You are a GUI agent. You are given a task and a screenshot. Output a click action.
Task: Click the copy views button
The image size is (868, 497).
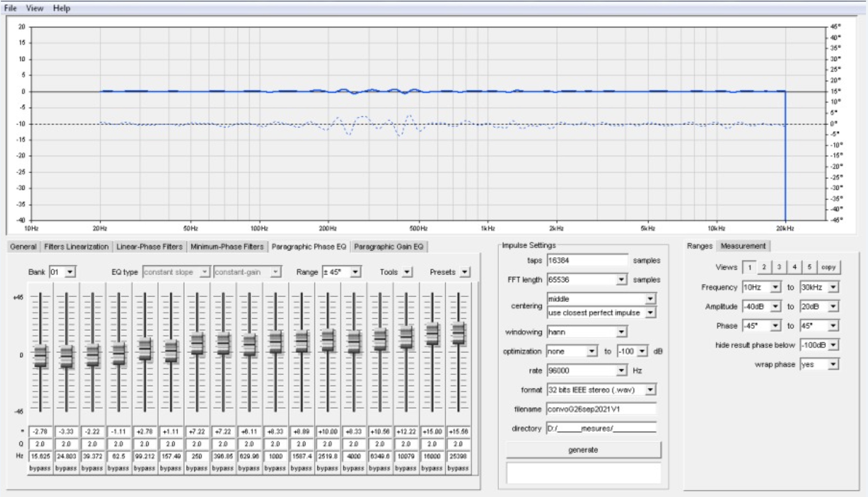click(828, 267)
